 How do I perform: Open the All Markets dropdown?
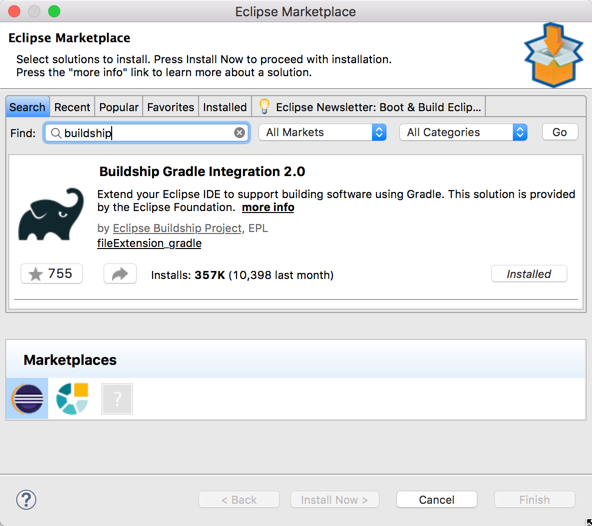click(x=322, y=132)
